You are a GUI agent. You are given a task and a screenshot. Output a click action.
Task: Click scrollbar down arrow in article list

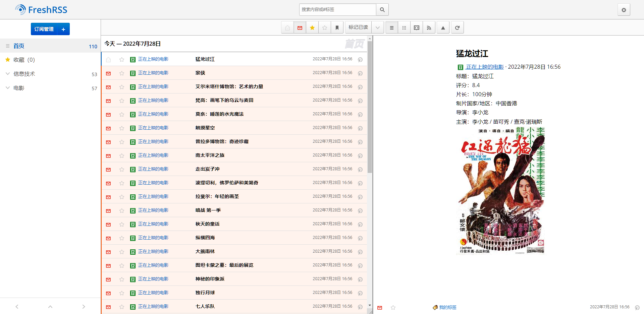370,305
